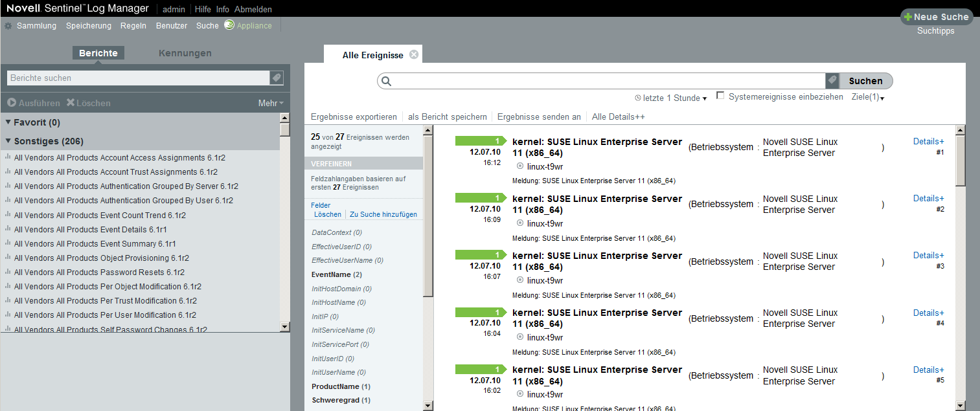The width and height of the screenshot is (980, 411).
Task: Open the Mehr dropdown menu
Action: [x=271, y=103]
